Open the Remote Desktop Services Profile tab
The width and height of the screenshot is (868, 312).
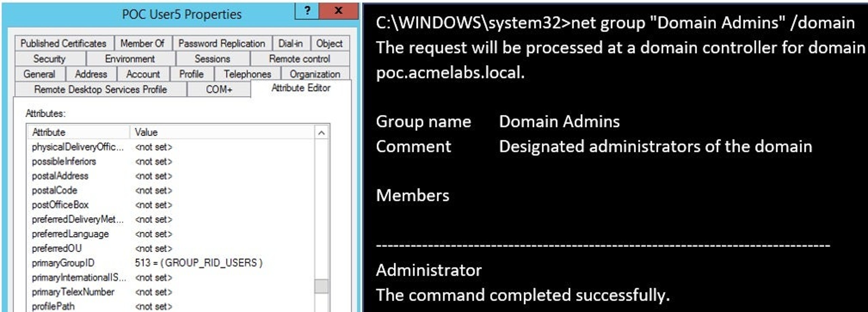tap(101, 90)
